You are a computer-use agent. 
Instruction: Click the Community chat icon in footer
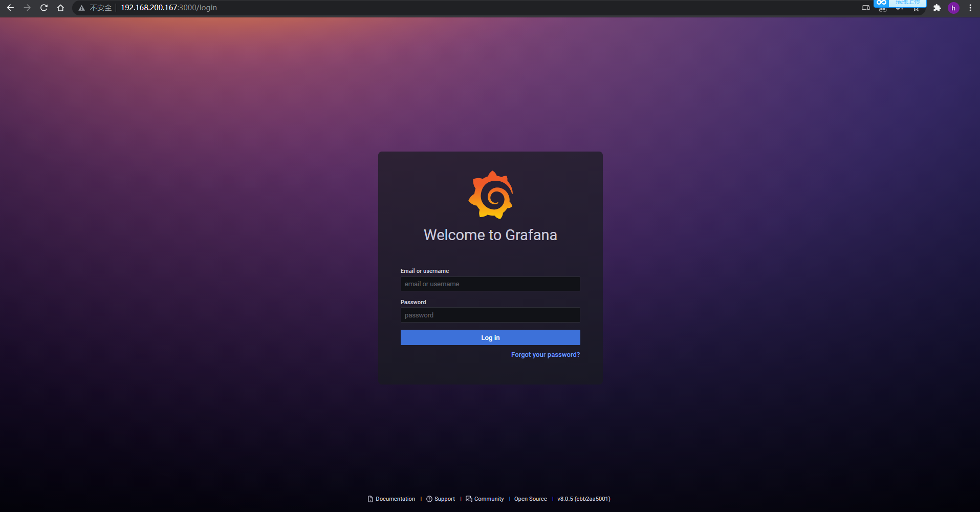pos(469,499)
